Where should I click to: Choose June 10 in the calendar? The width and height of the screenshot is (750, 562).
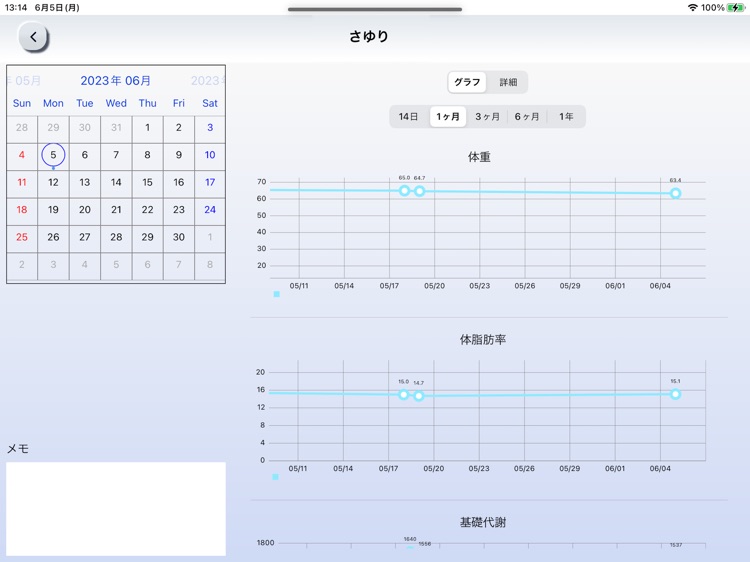pos(210,155)
